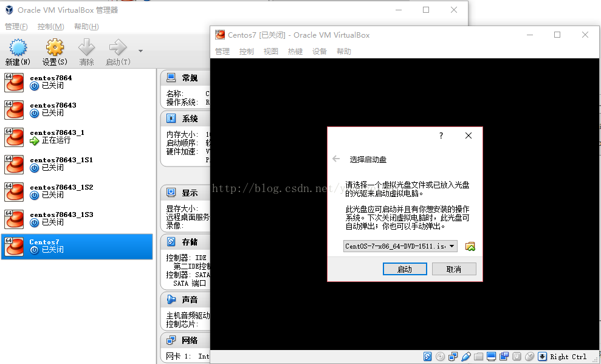Click the 常规 (General) section icon
601x364 pixels.
pyautogui.click(x=171, y=78)
